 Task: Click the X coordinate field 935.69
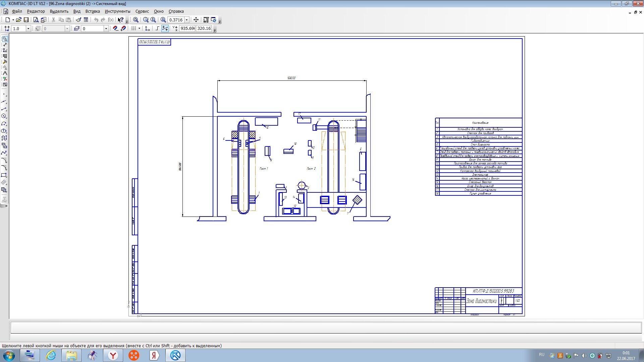pyautogui.click(x=187, y=28)
